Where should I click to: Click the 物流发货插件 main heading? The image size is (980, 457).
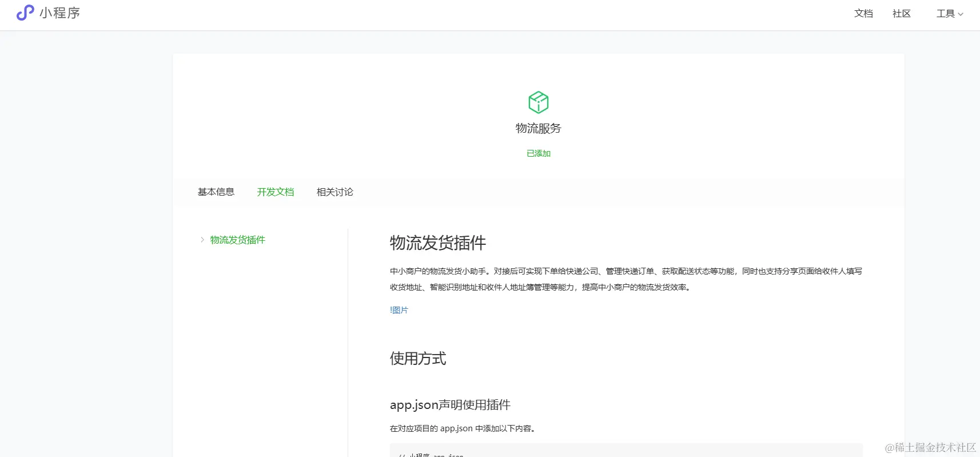(438, 243)
